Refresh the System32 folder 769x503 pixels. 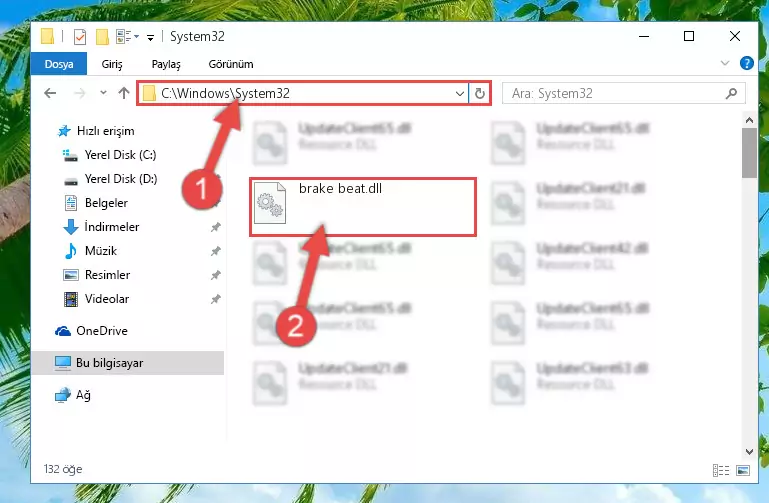pos(480,93)
